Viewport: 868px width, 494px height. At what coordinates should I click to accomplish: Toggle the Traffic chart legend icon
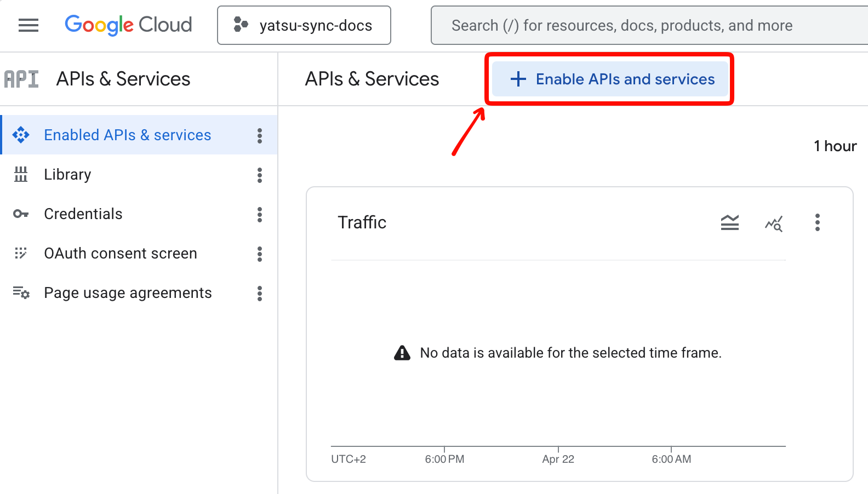point(729,223)
